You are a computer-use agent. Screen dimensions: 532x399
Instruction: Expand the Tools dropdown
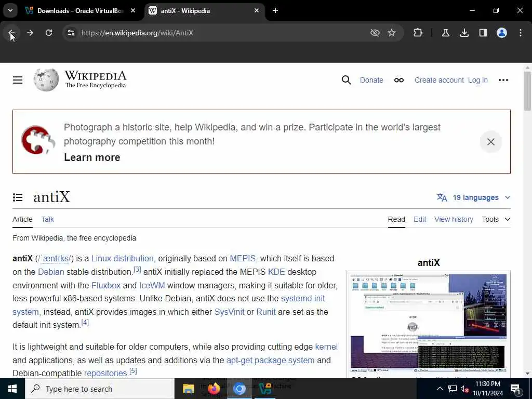pyautogui.click(x=496, y=220)
